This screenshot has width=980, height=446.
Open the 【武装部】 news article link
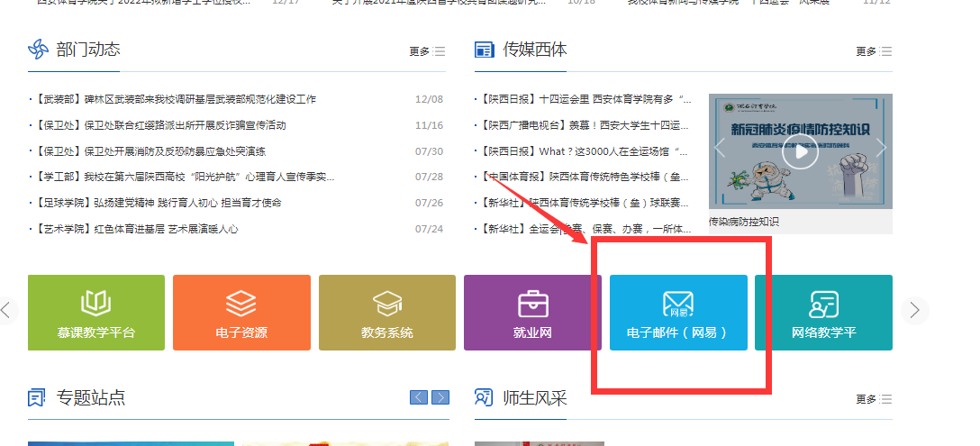click(176, 99)
